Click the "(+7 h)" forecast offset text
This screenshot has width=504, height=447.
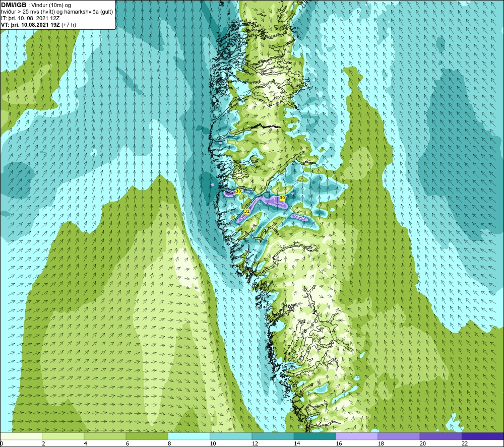(69, 25)
